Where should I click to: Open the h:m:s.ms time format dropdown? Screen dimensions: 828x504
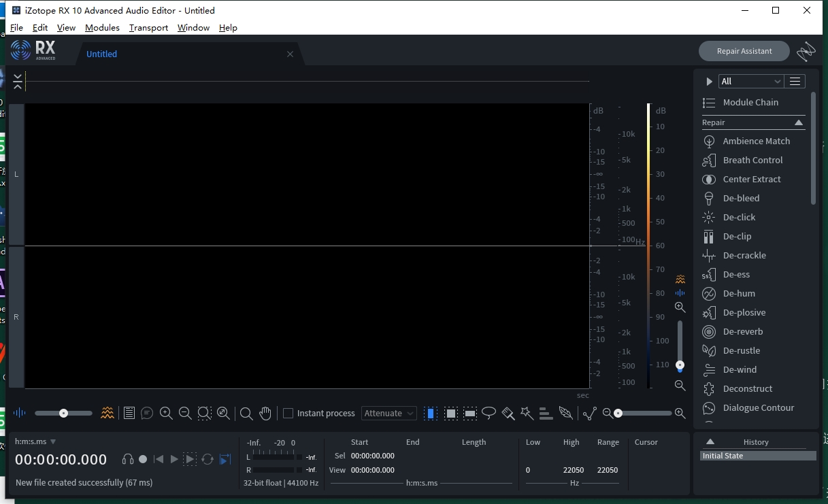pos(35,442)
